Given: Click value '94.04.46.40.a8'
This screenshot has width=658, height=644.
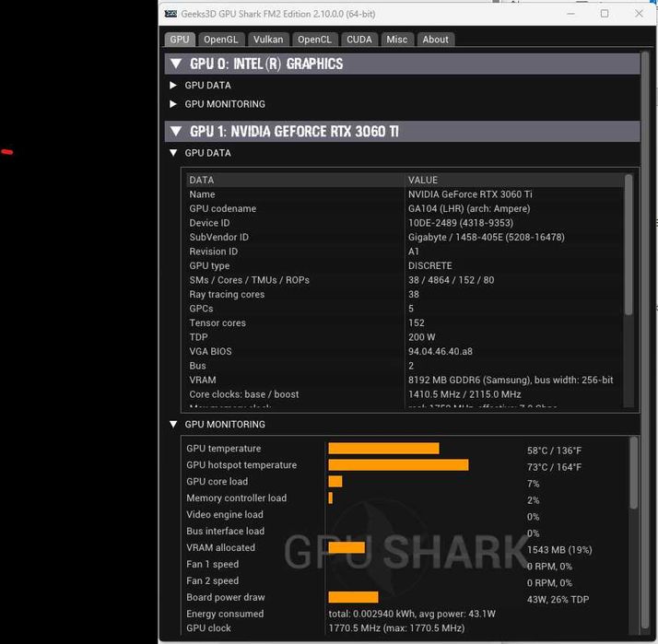Looking at the screenshot, I should [x=441, y=352].
